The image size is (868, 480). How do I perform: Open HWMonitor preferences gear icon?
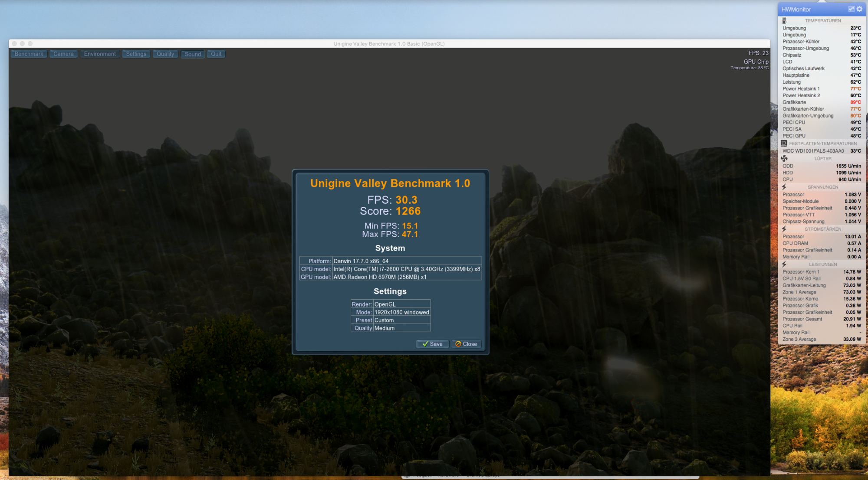pos(859,9)
